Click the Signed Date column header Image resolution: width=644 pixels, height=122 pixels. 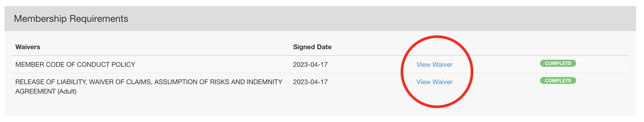[x=312, y=47]
